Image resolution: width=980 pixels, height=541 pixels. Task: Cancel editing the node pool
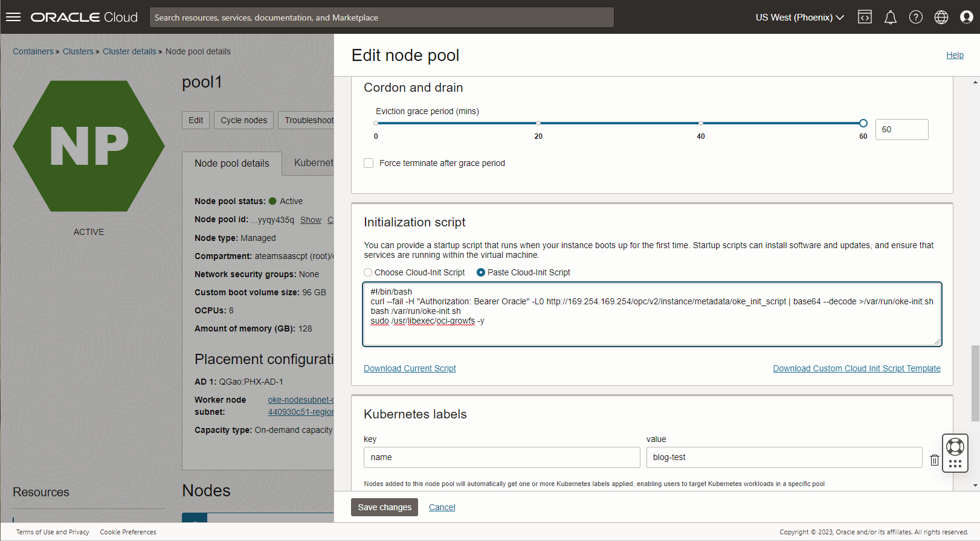tap(442, 507)
